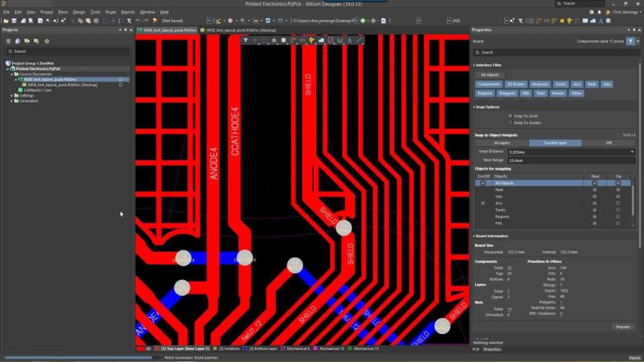Screen dimensions: 644x362
Task: Select the place string 'A' tool in active bar
Action: pyautogui.click(x=350, y=40)
